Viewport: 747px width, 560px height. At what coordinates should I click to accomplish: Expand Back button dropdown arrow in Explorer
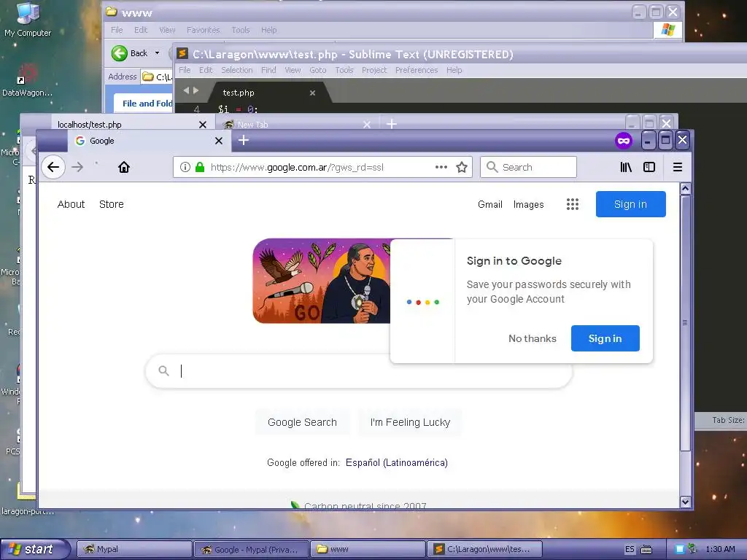(x=158, y=53)
